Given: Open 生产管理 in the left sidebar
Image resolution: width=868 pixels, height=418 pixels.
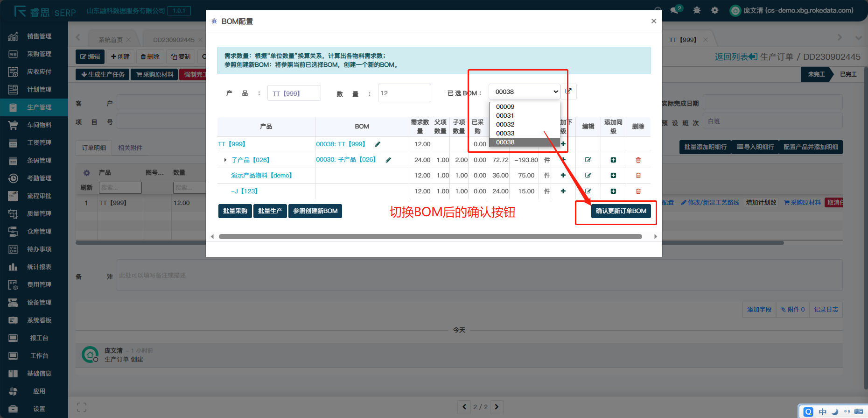Looking at the screenshot, I should [39, 107].
